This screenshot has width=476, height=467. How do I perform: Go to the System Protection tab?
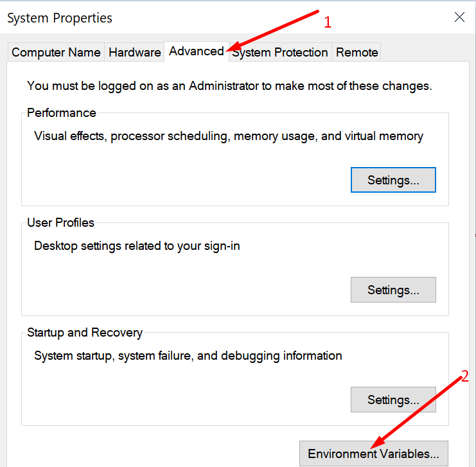tap(280, 52)
